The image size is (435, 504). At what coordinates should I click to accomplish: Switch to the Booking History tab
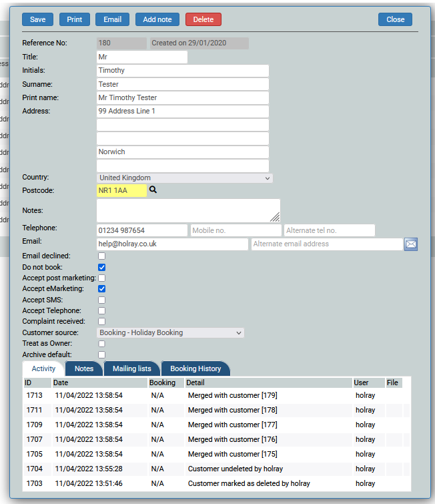point(195,368)
